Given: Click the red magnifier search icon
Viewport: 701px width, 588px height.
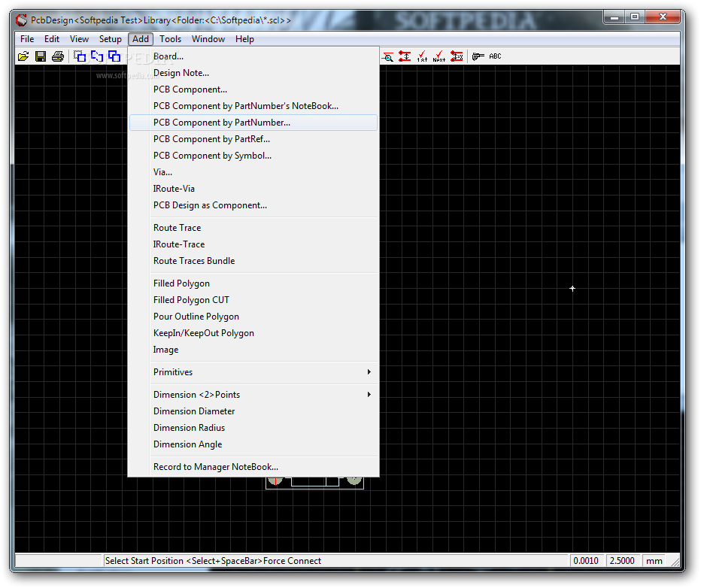Looking at the screenshot, I should (387, 56).
